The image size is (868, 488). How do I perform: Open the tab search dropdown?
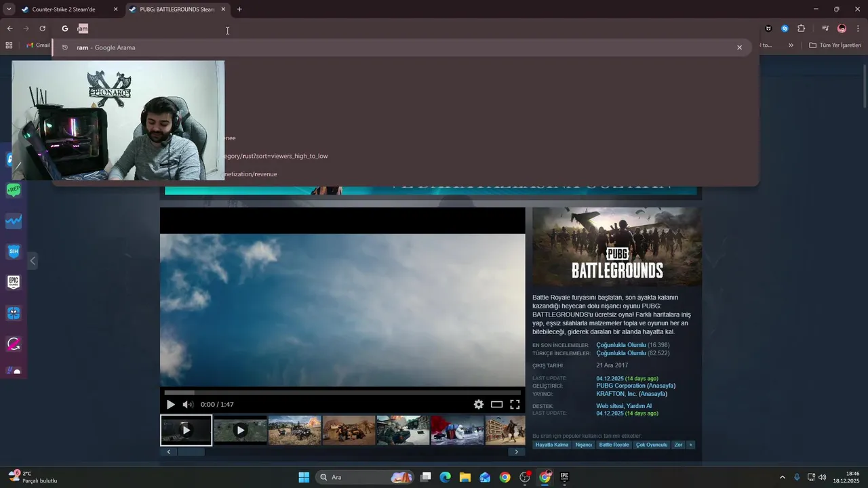point(9,9)
